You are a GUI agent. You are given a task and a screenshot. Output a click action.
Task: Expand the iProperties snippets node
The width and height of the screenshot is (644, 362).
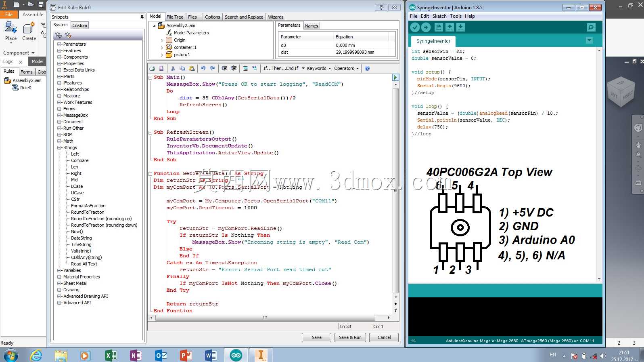(x=59, y=63)
